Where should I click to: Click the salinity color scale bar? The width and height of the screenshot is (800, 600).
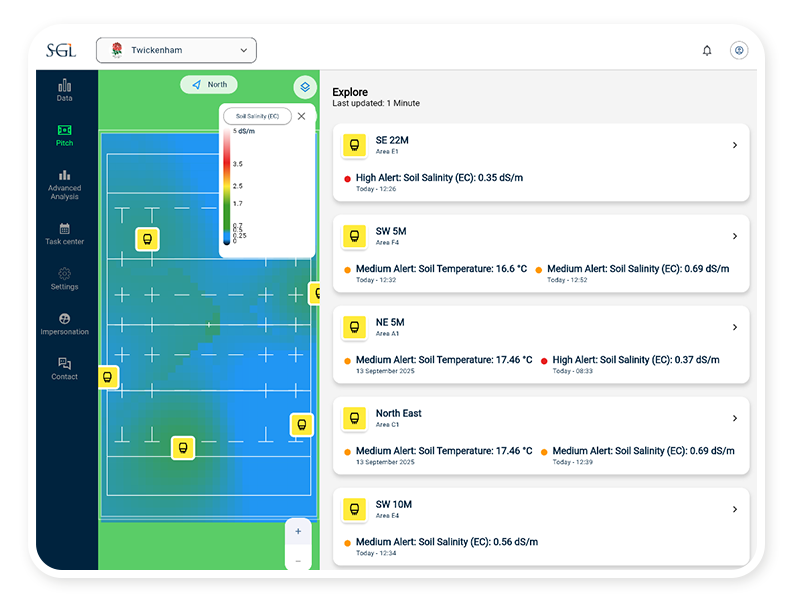click(226, 186)
